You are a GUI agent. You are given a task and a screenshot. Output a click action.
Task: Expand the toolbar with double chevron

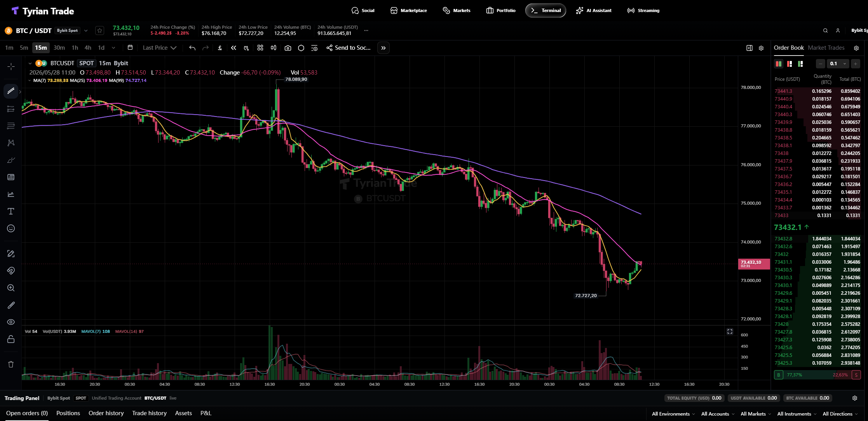point(383,48)
